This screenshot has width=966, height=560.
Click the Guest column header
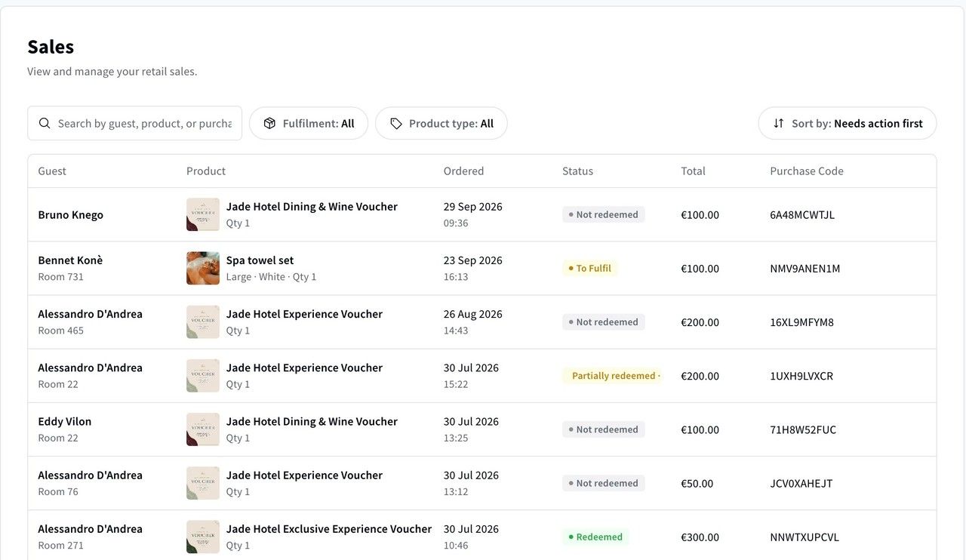52,171
